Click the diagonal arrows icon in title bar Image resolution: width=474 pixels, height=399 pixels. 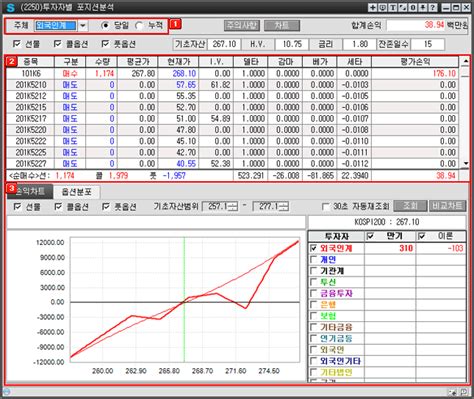coord(403,7)
